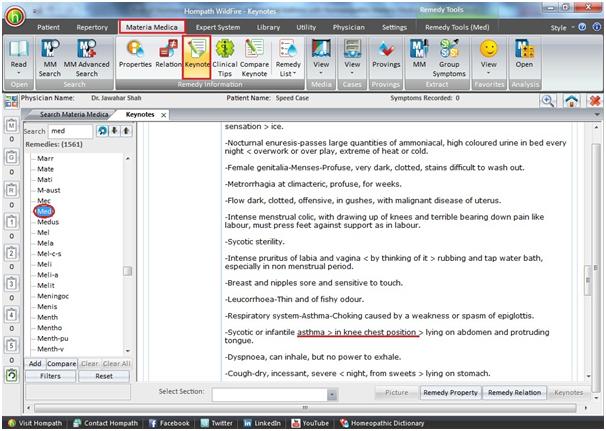The image size is (606, 431).
Task: Click the refresh search icon beside search box
Action: 102,131
